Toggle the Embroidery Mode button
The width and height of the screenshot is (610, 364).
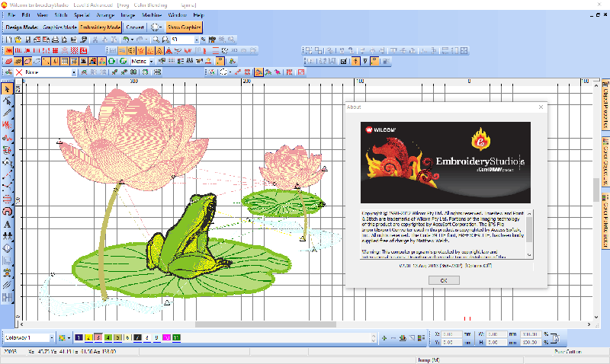pyautogui.click(x=100, y=27)
